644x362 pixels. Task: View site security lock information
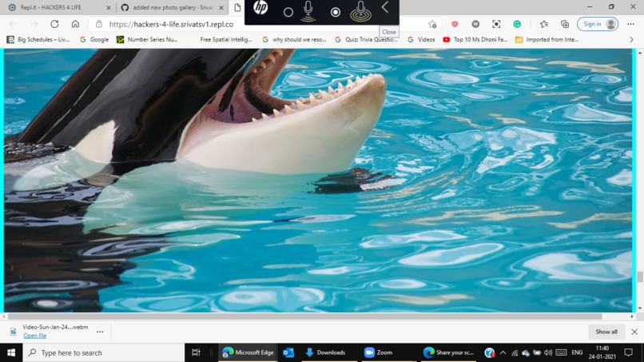click(99, 24)
